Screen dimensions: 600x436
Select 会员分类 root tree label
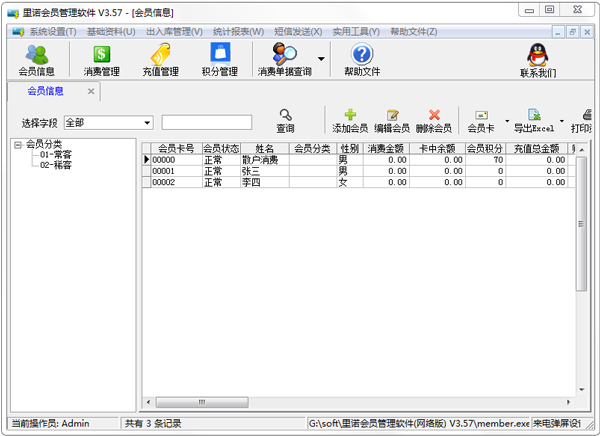(x=44, y=144)
